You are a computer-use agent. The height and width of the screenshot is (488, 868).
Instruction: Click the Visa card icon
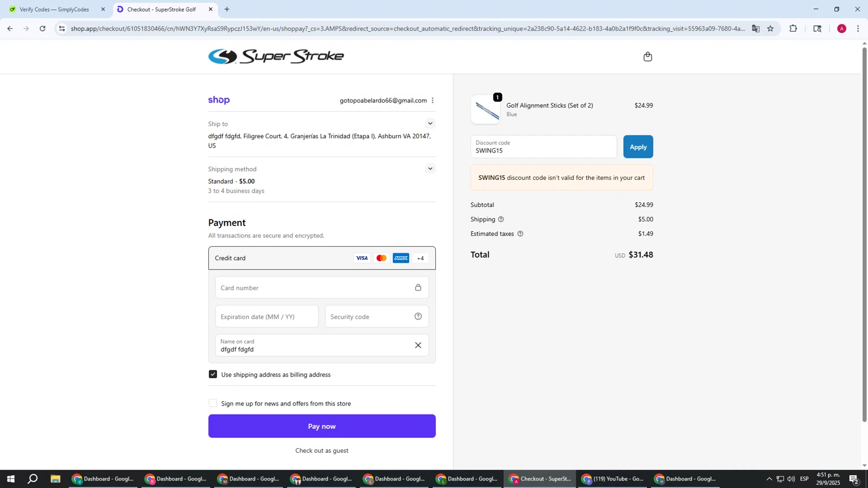coord(362,258)
